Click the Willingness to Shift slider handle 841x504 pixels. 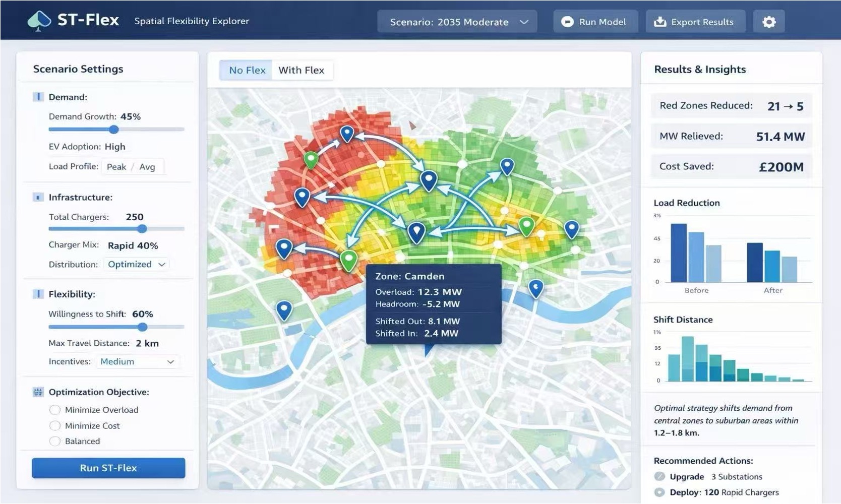pos(143,327)
